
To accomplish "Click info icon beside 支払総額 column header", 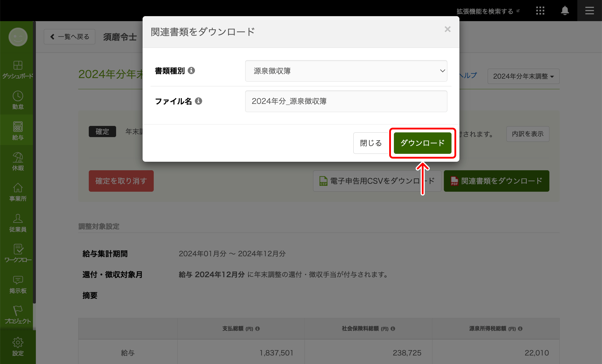I will coord(257,328).
